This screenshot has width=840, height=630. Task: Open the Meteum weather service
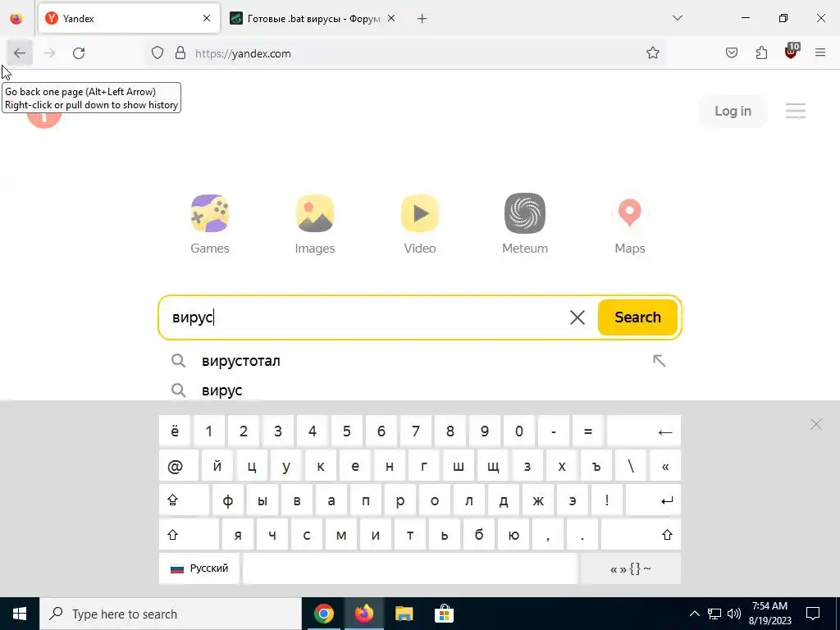pos(525,225)
